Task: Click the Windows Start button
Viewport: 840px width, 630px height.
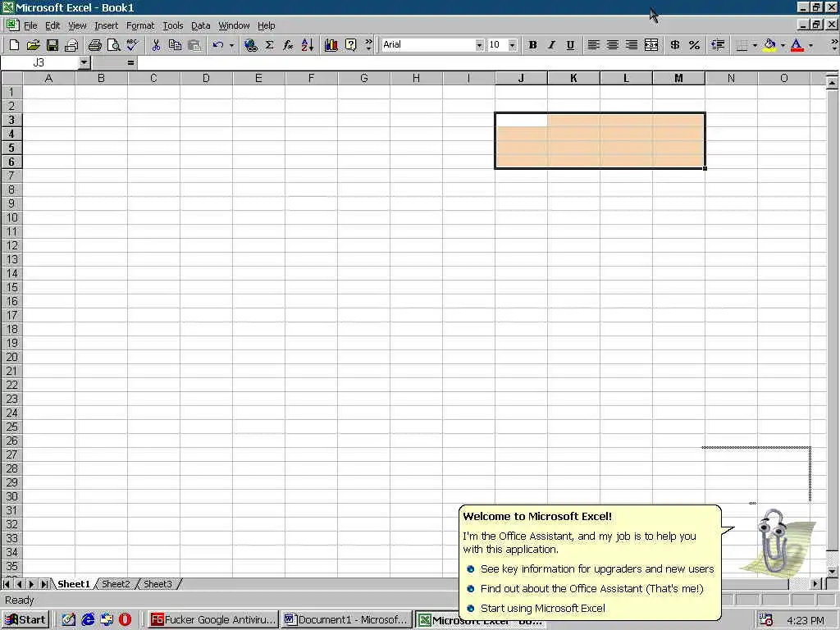Action: [25, 620]
